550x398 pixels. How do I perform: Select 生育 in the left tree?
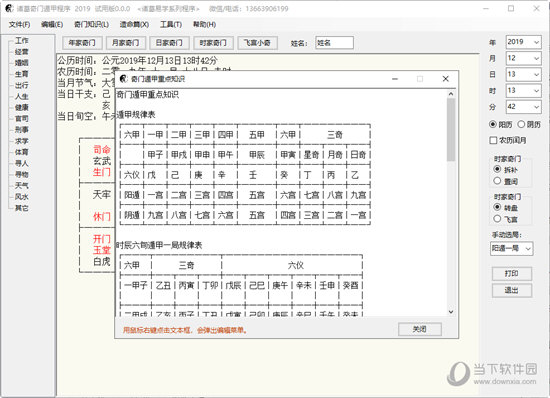pyautogui.click(x=22, y=74)
